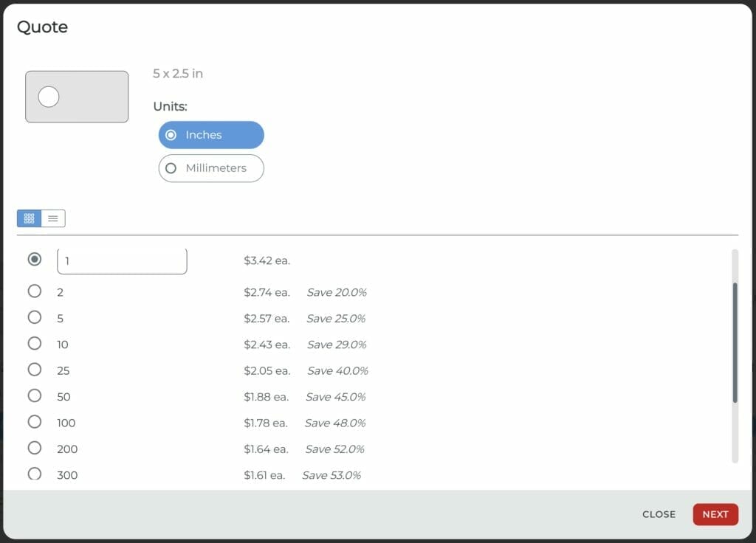Click the $1.88 ea. price for 50
The height and width of the screenshot is (543, 756).
[x=267, y=397]
